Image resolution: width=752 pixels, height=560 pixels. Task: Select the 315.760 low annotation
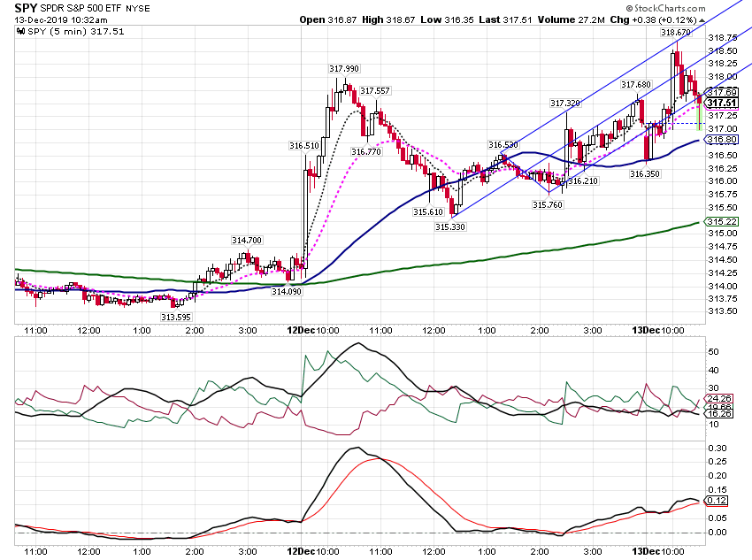click(548, 204)
